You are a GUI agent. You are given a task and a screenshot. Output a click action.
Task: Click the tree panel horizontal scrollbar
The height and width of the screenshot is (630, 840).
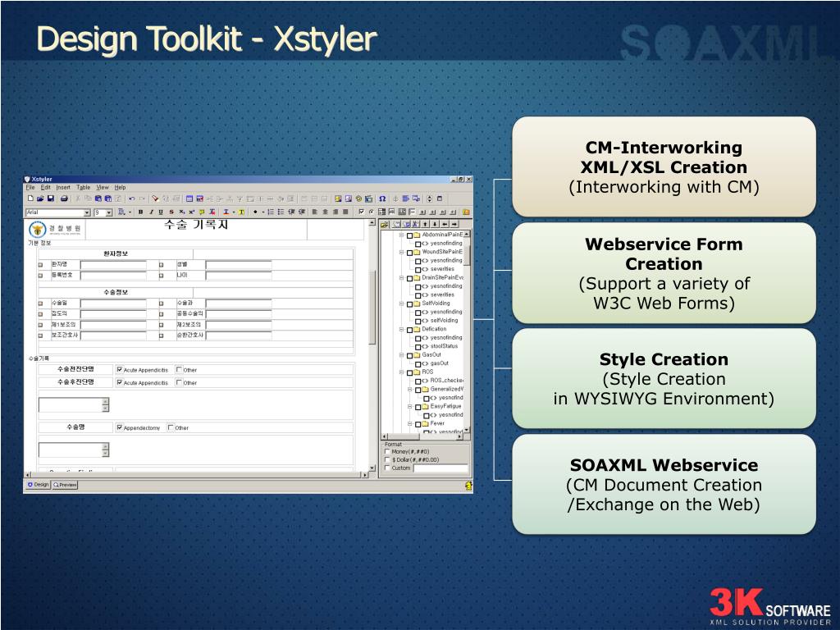coord(421,437)
